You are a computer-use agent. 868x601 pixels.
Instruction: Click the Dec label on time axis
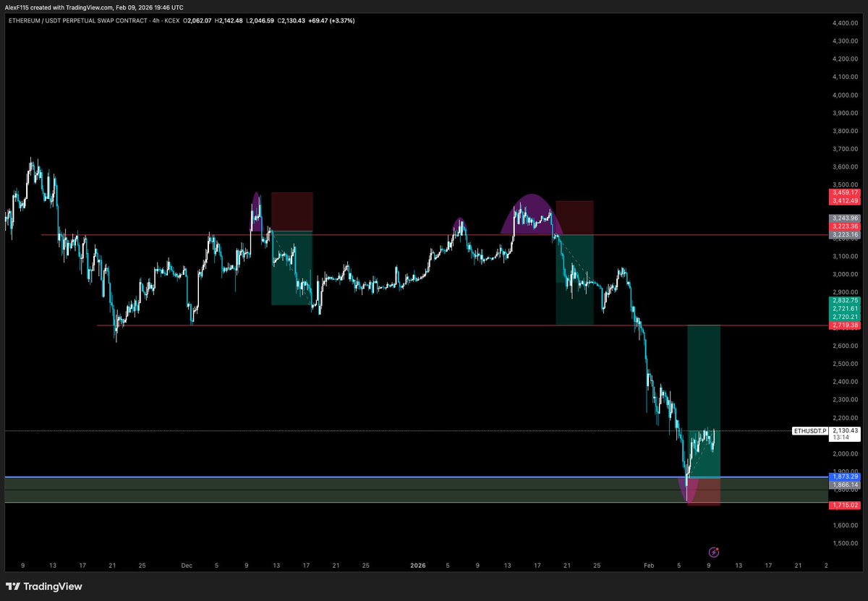187,565
